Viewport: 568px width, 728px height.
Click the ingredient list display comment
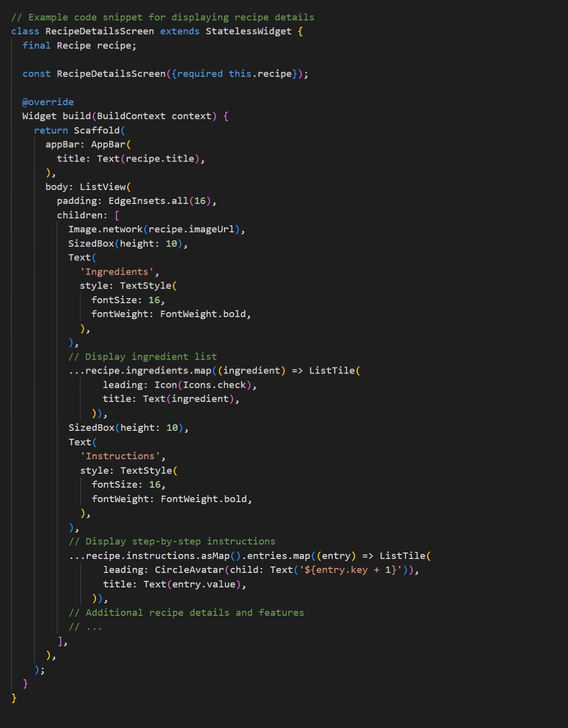(143, 357)
